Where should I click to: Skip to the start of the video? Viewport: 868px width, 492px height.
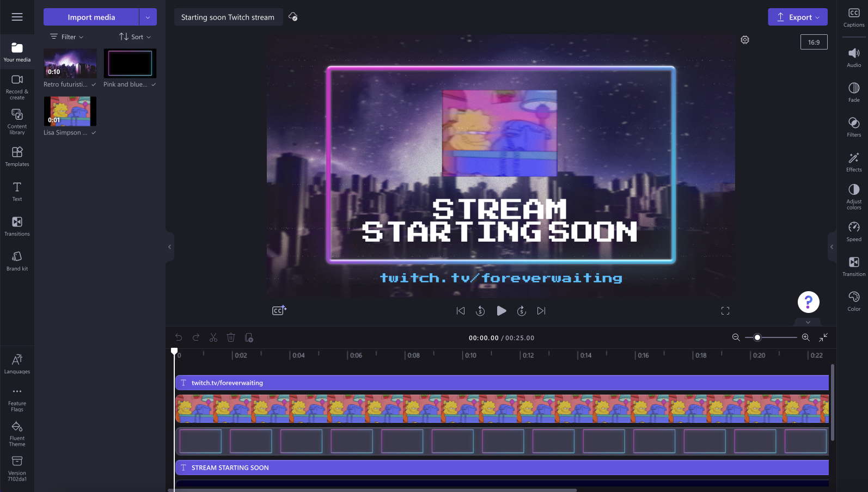(461, 311)
